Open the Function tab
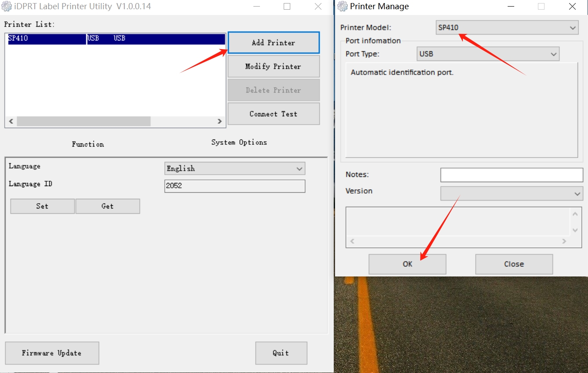 (x=88, y=144)
